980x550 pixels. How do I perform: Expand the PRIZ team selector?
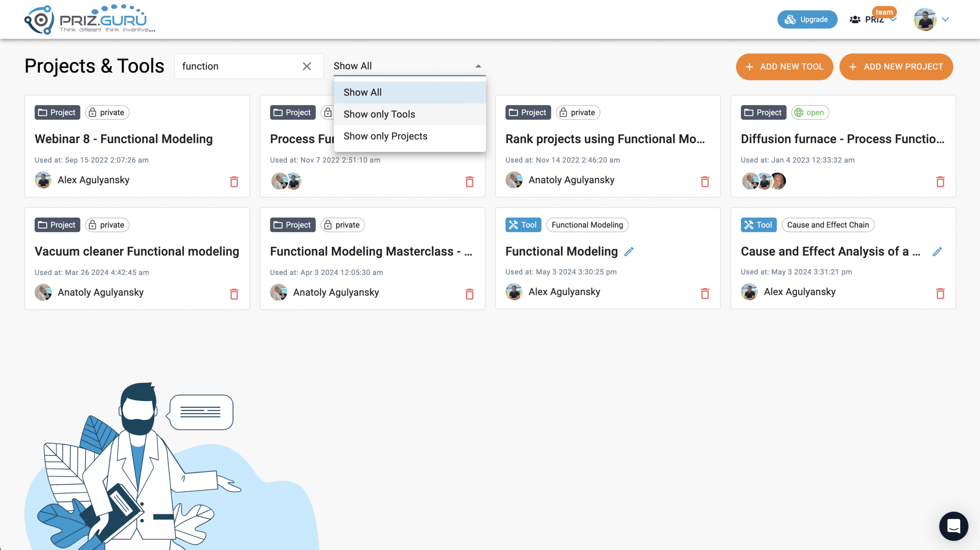[894, 19]
